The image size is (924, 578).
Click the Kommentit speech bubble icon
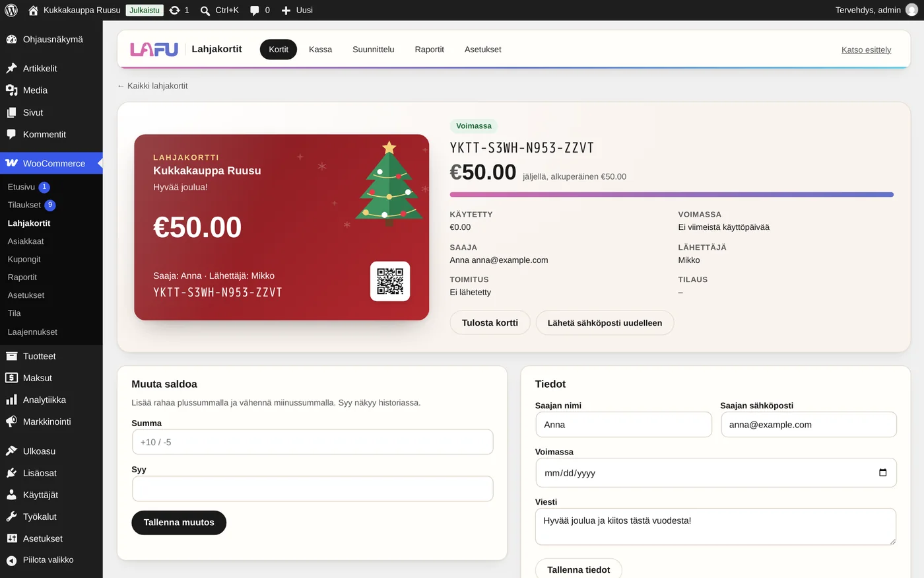click(x=11, y=135)
